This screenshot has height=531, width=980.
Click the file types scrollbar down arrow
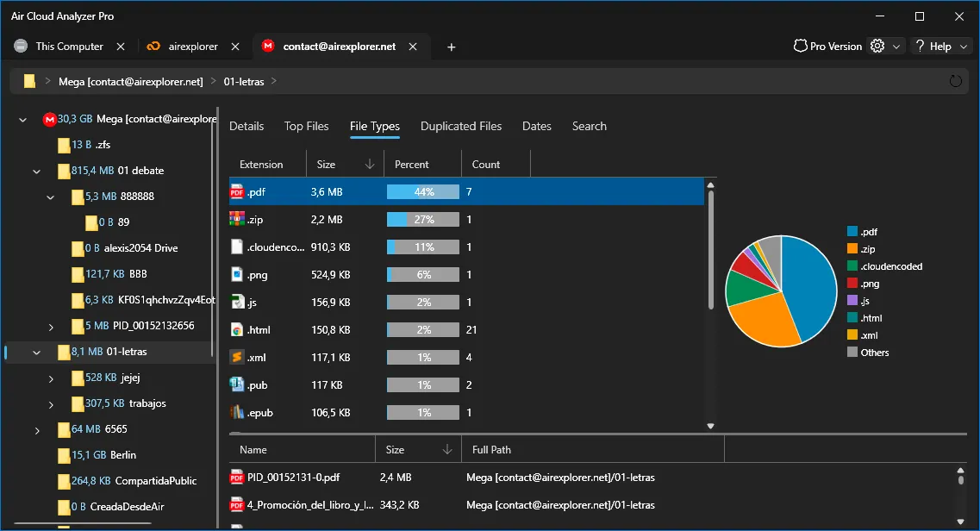point(710,426)
